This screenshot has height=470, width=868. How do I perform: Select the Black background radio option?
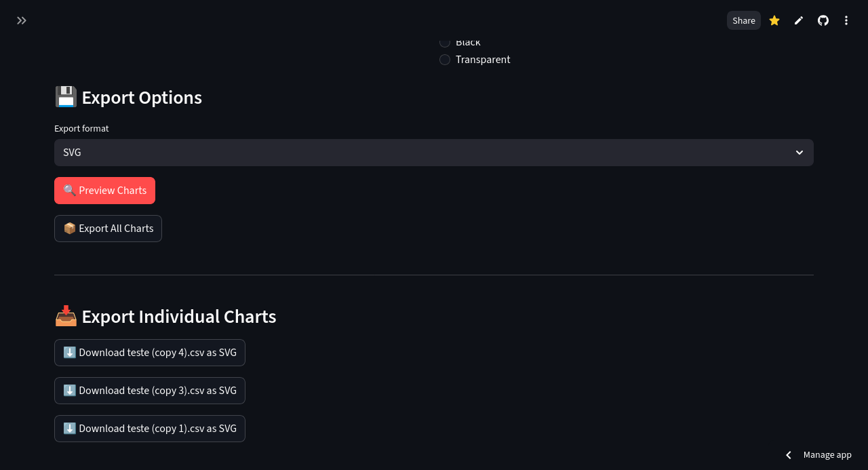tap(445, 43)
